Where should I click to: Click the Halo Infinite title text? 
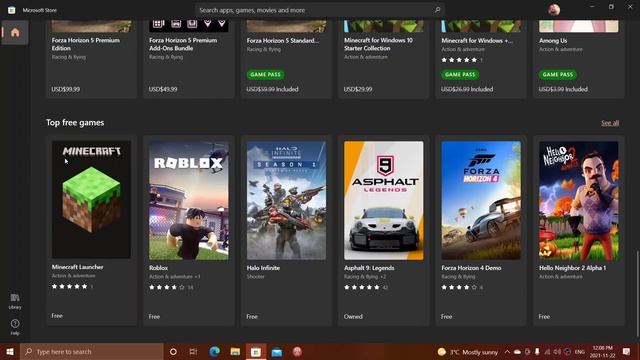point(263,268)
